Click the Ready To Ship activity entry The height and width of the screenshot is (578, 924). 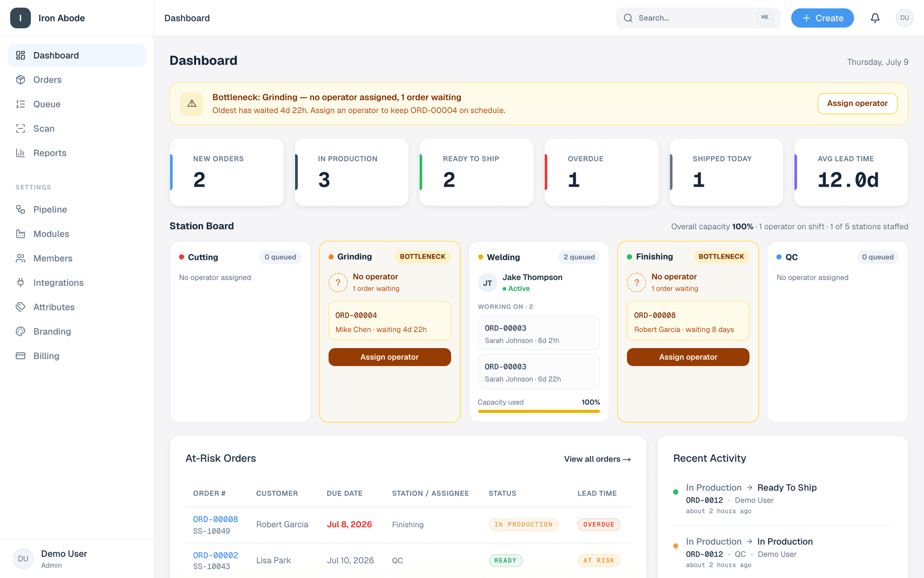[x=782, y=499]
